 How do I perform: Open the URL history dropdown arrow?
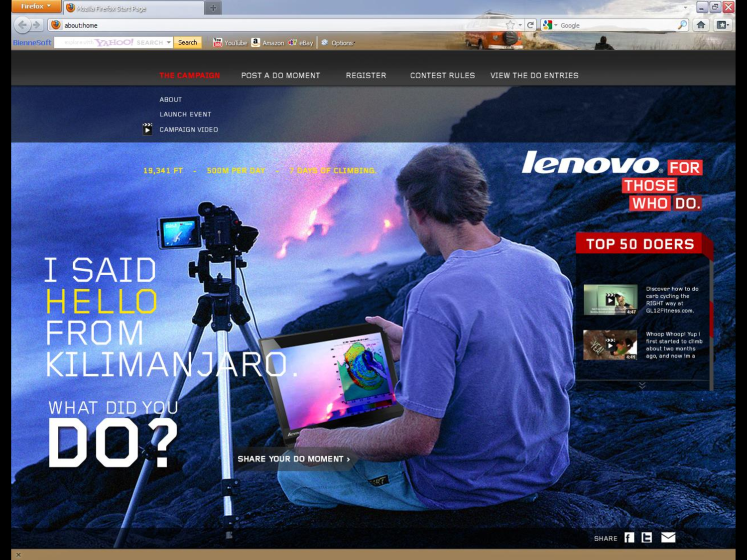point(520,25)
